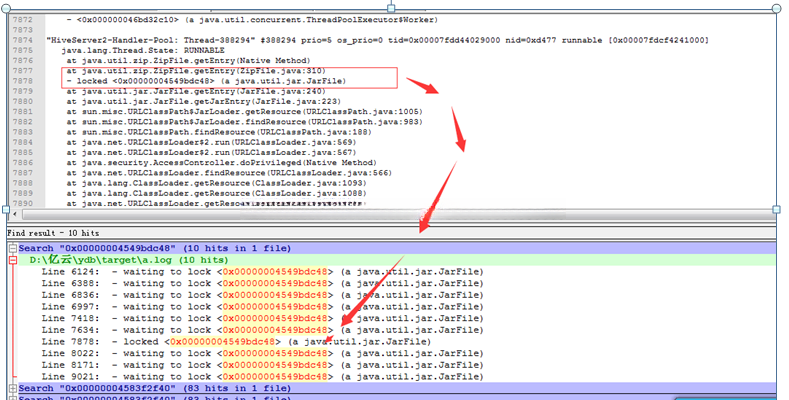This screenshot has width=789, height=400.
Task: Click the "ClassLoader.getResource(ClassLoader.java:1093)" line
Action: pyautogui.click(x=216, y=183)
